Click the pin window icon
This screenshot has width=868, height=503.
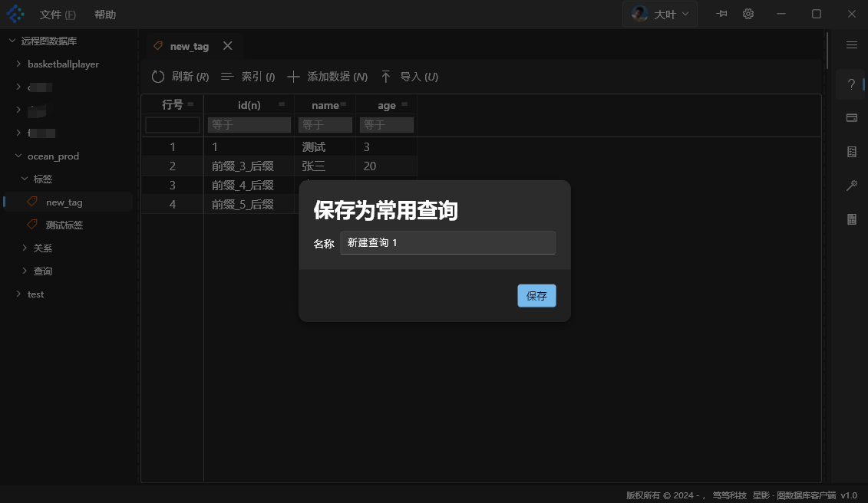tap(721, 14)
